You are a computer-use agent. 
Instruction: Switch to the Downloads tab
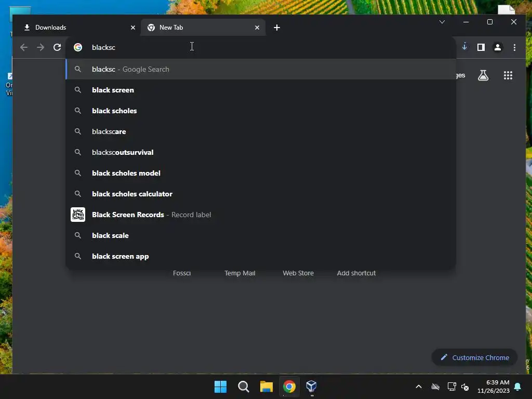(x=79, y=28)
